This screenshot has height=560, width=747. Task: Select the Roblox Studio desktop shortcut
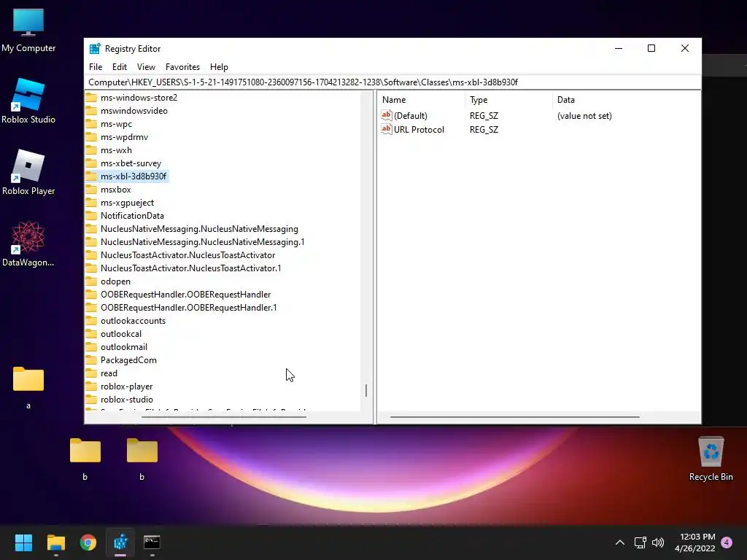coord(28,101)
